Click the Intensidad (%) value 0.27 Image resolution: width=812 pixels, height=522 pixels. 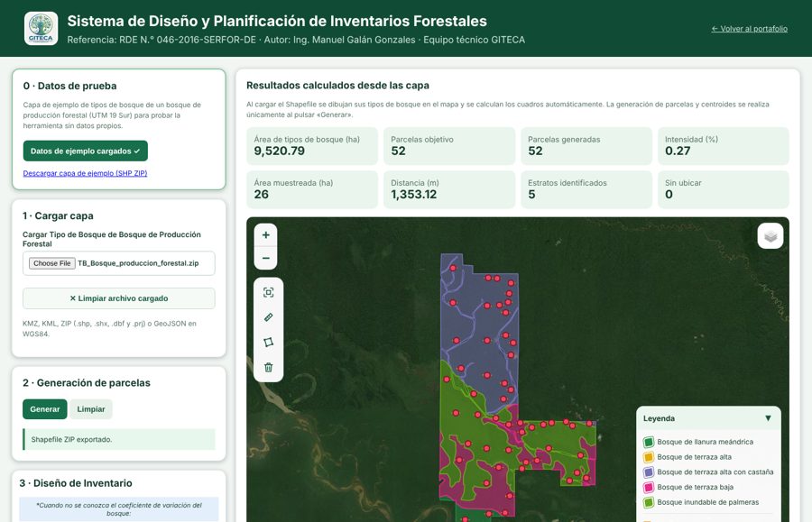[x=678, y=151]
